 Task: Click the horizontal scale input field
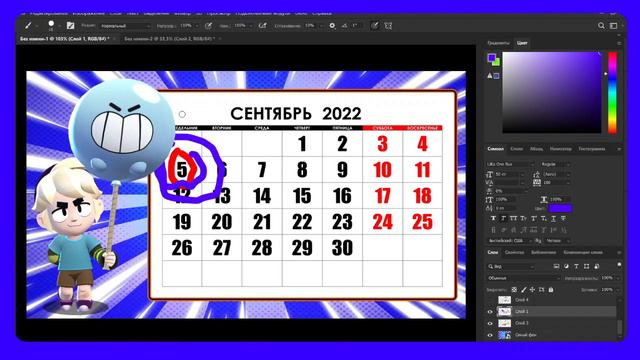[x=560, y=200]
